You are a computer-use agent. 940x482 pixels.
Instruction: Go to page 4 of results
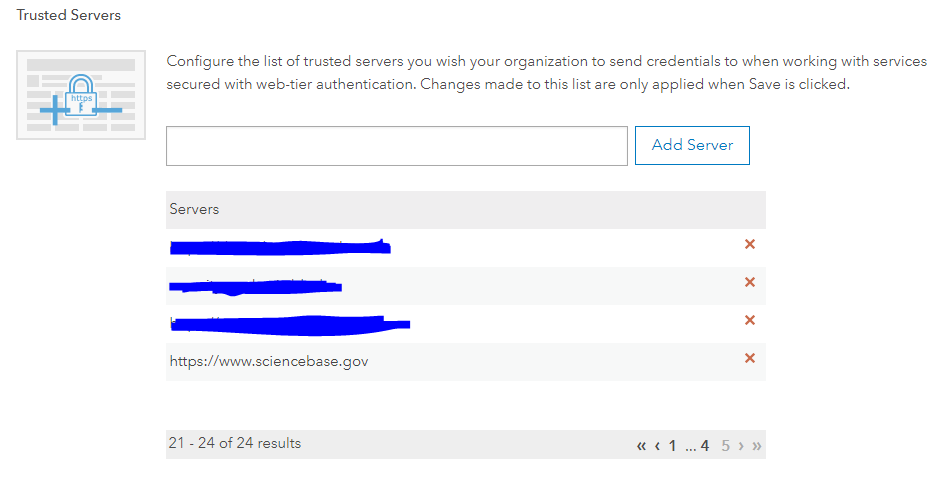coord(705,446)
